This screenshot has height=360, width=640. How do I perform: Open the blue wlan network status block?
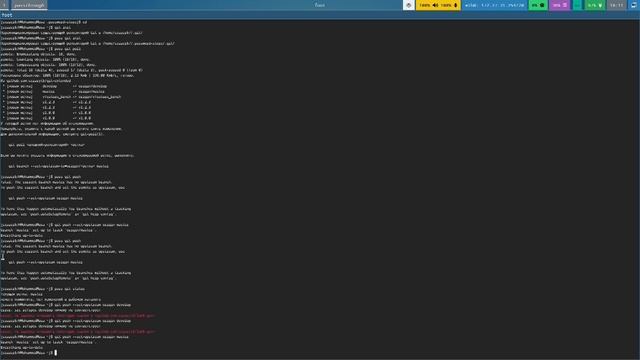(494, 5)
